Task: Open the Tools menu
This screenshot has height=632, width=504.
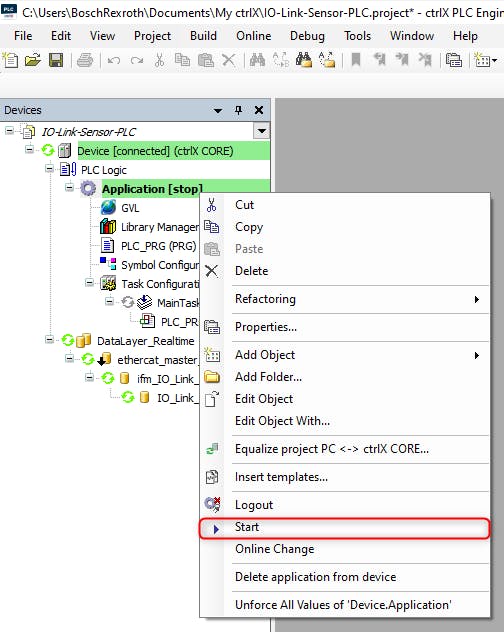Action: click(357, 36)
